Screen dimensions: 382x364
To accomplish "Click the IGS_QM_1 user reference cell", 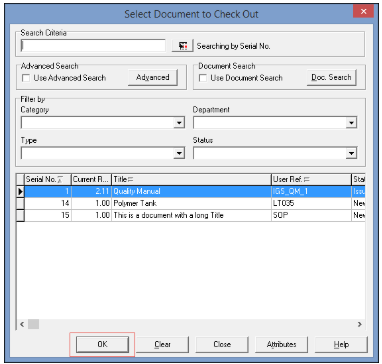I will (312, 191).
